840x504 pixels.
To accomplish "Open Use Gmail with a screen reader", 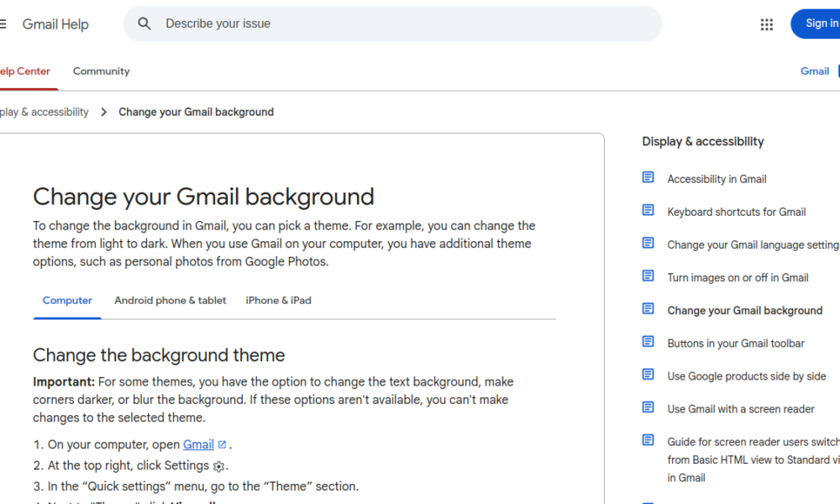I will (x=741, y=409).
